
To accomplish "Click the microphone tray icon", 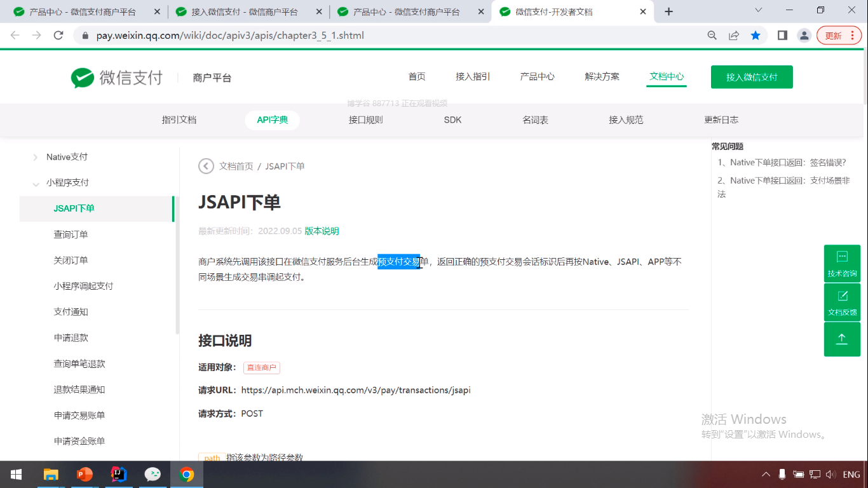I will tap(782, 474).
